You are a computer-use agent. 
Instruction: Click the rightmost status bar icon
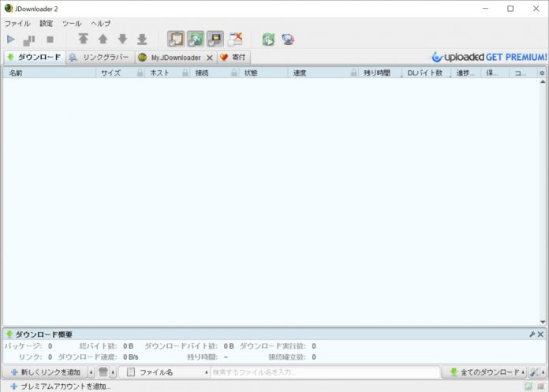[x=540, y=386]
